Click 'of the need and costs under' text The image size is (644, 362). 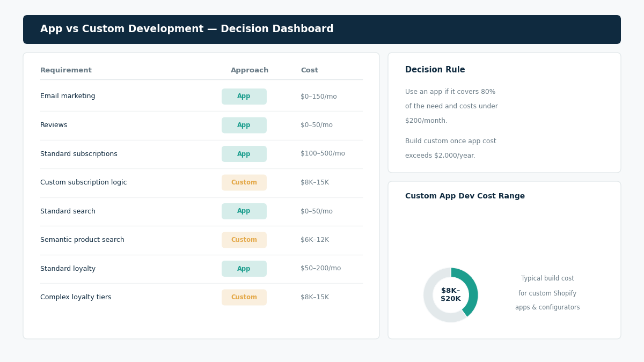[451, 106]
